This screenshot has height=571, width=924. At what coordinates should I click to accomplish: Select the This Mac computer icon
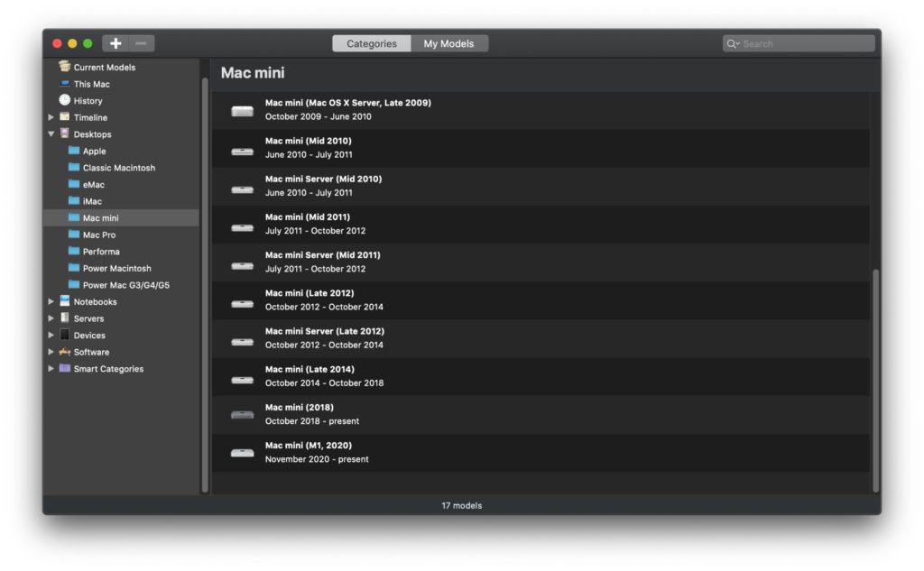tap(65, 84)
